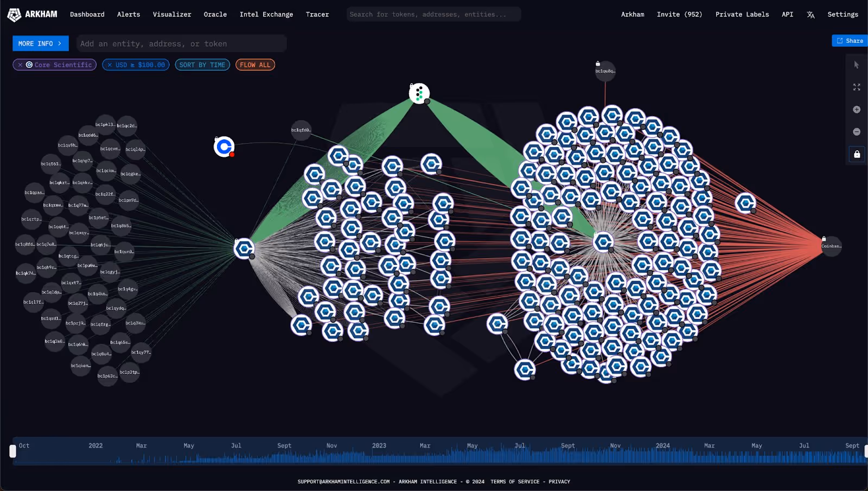Navigate to Intel Exchange
This screenshot has height=491, width=868.
click(266, 15)
